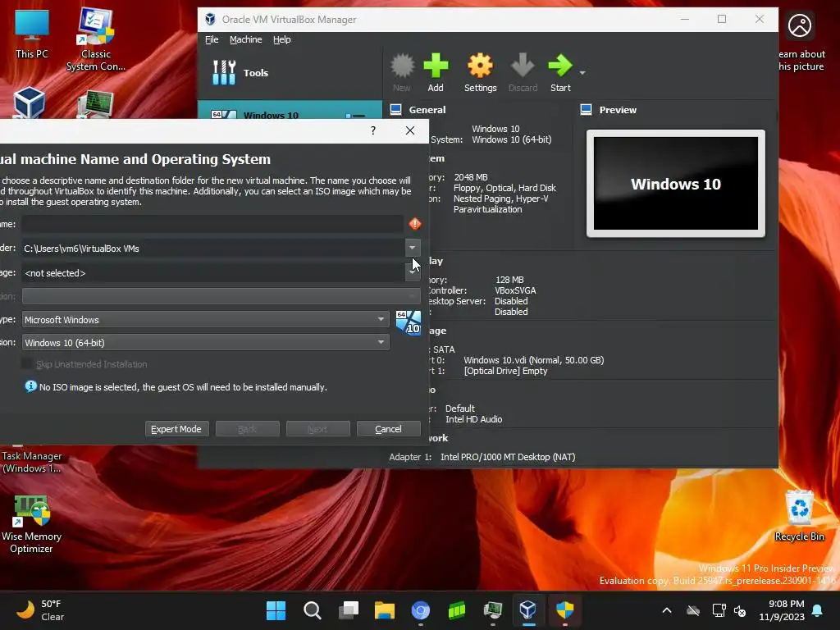Select the Windows 10 VM in the list
This screenshot has width=840, height=630.
[x=290, y=111]
